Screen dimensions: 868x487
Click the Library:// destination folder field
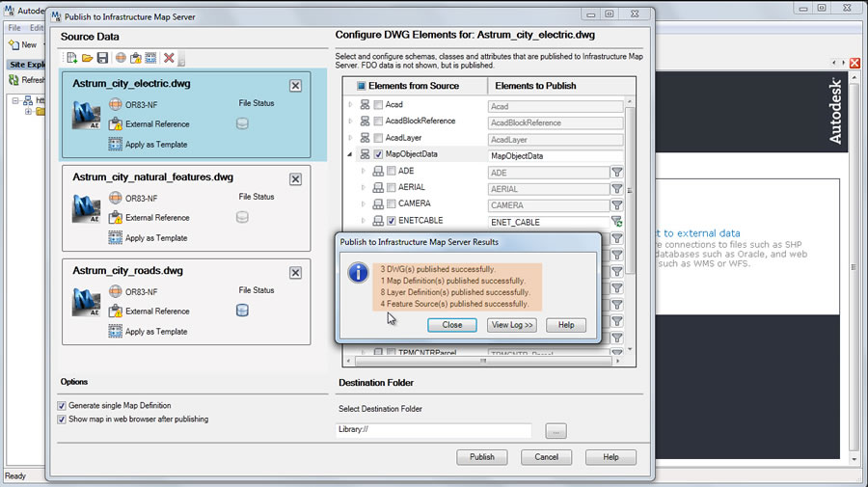(x=433, y=430)
